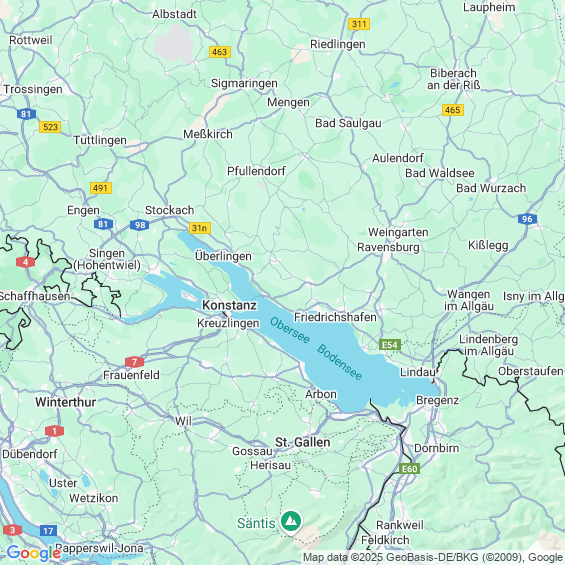The height and width of the screenshot is (565, 565).
Task: Click the red 7 motorway shield
Action: click(134, 362)
